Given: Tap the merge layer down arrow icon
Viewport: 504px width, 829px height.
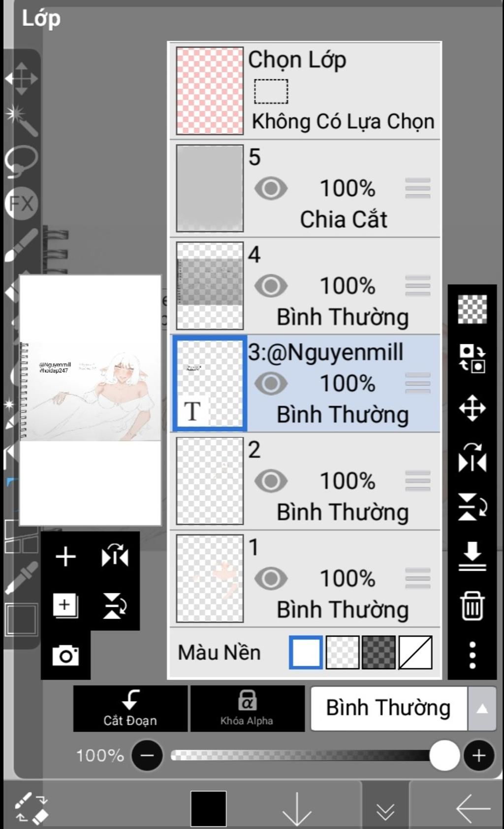Looking at the screenshot, I should pos(472,557).
